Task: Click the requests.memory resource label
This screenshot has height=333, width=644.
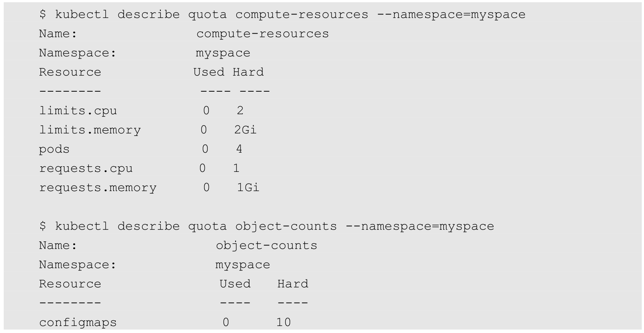Action: tap(98, 188)
